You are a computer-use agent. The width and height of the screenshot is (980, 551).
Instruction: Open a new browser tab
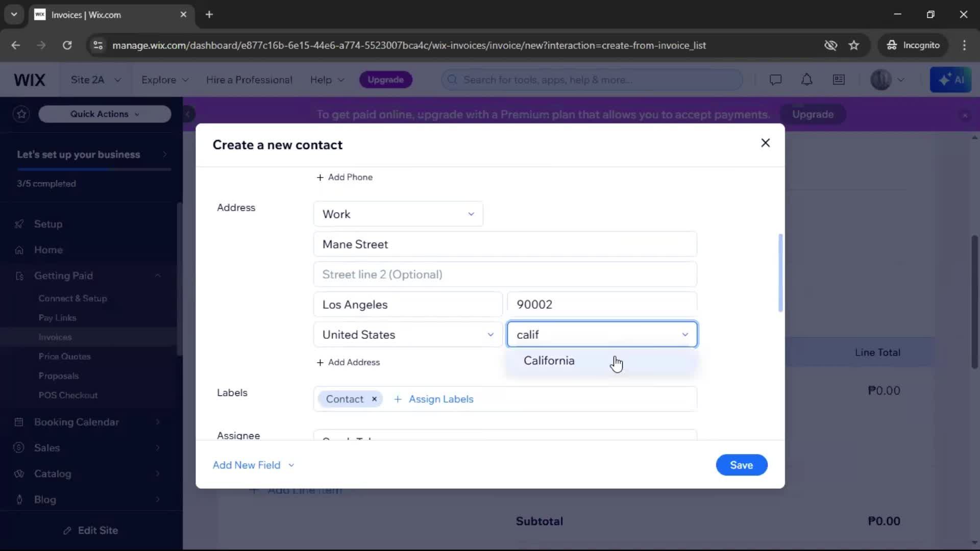pyautogui.click(x=209, y=14)
